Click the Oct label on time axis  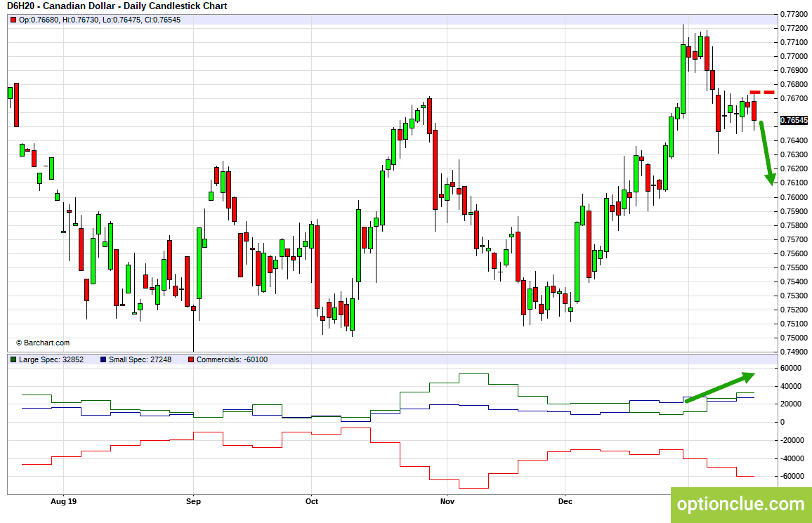[x=312, y=501]
